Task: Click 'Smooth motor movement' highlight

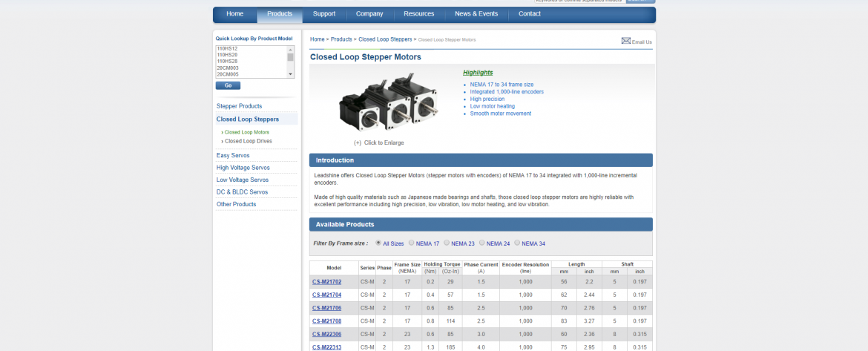Action: [501, 114]
